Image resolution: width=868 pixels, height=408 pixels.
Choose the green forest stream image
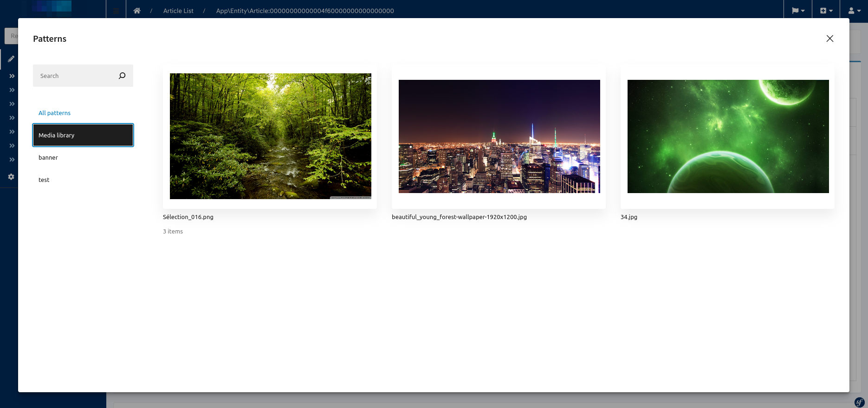click(270, 136)
